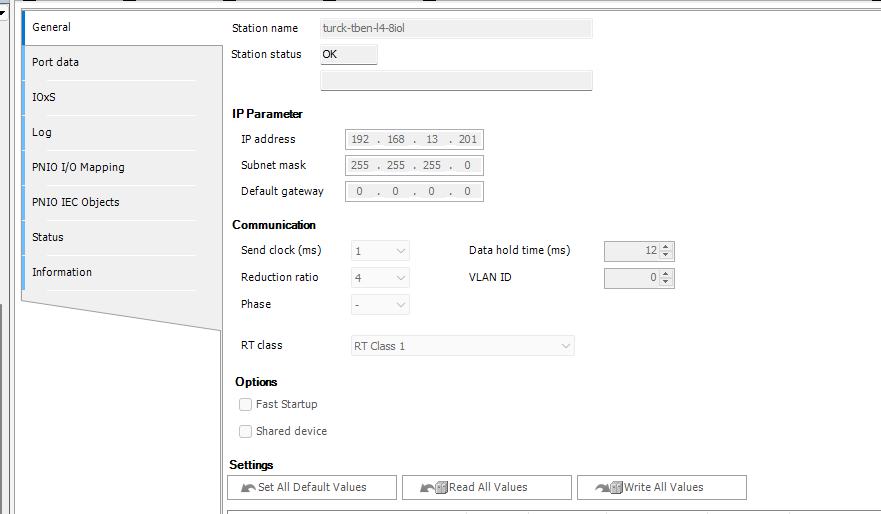Click the VLAN ID value field
The height and width of the screenshot is (514, 881).
[x=632, y=278]
